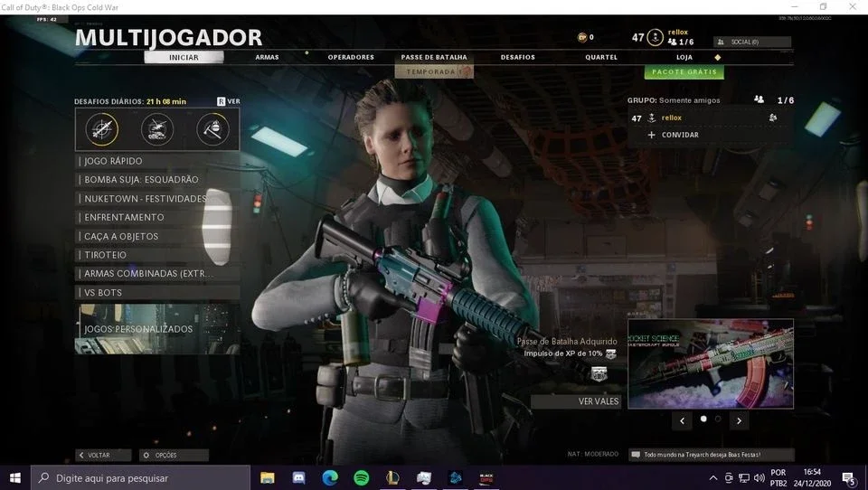
Task: Select TIROTEIO mode
Action: 157,255
